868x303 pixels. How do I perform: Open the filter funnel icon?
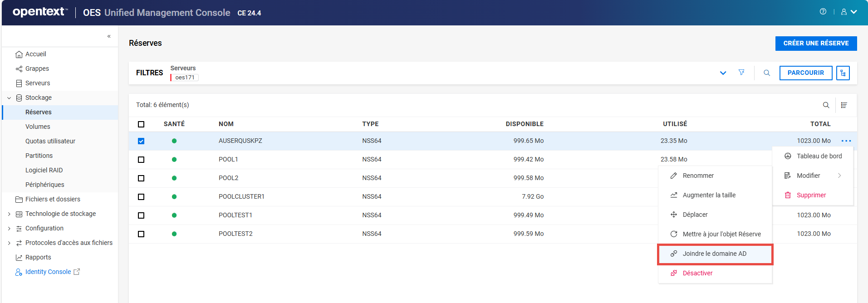(741, 73)
